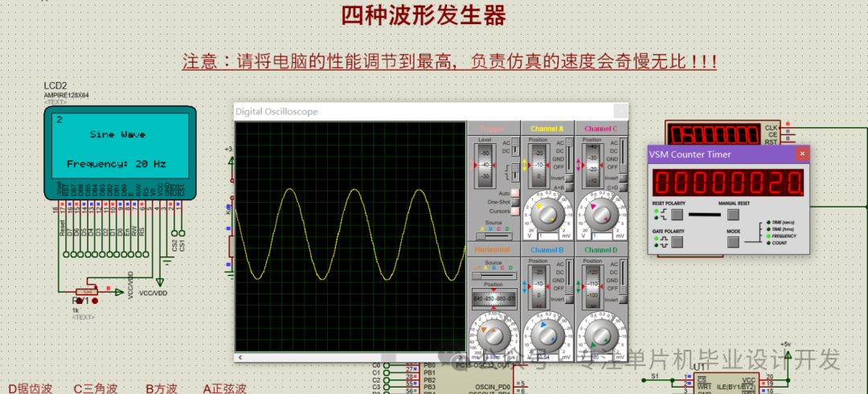Click the 'Sine Wave' LCD text
Image resolution: width=868 pixels, height=394 pixels.
117,134
